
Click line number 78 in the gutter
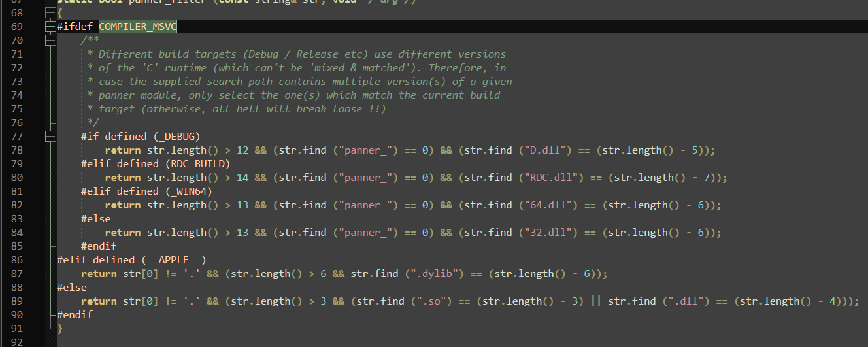click(x=17, y=150)
